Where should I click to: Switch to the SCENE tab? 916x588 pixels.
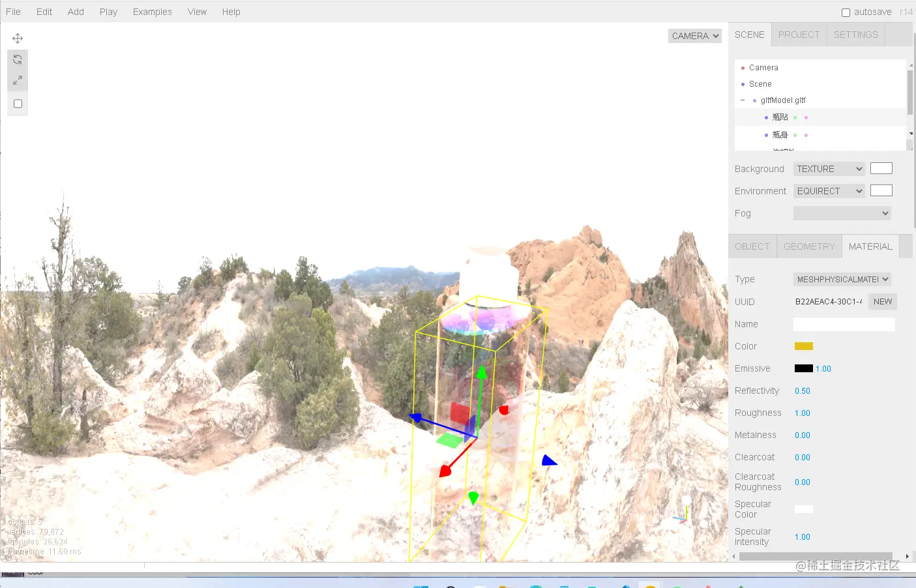coord(750,35)
